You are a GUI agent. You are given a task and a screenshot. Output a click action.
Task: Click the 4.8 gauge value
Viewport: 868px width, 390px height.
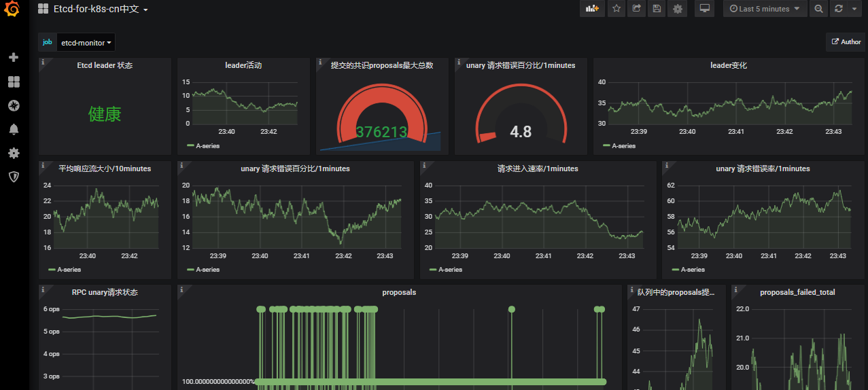[x=521, y=132]
